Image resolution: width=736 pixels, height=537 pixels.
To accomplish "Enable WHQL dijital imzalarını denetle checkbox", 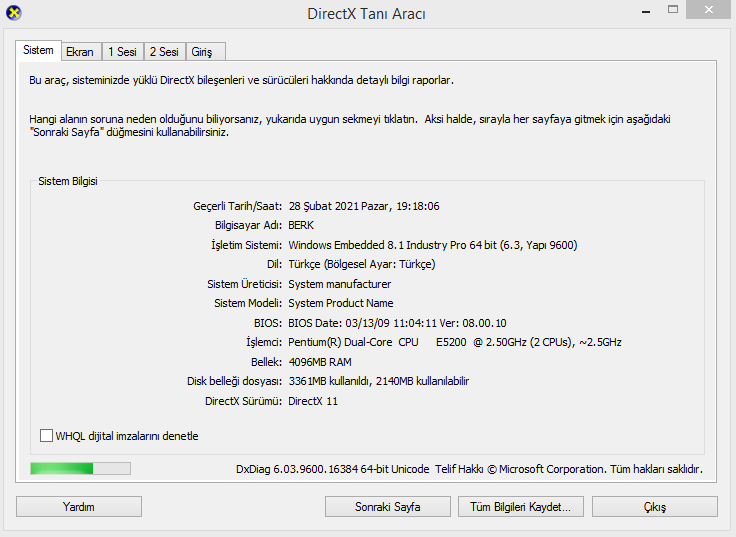I will 46,436.
